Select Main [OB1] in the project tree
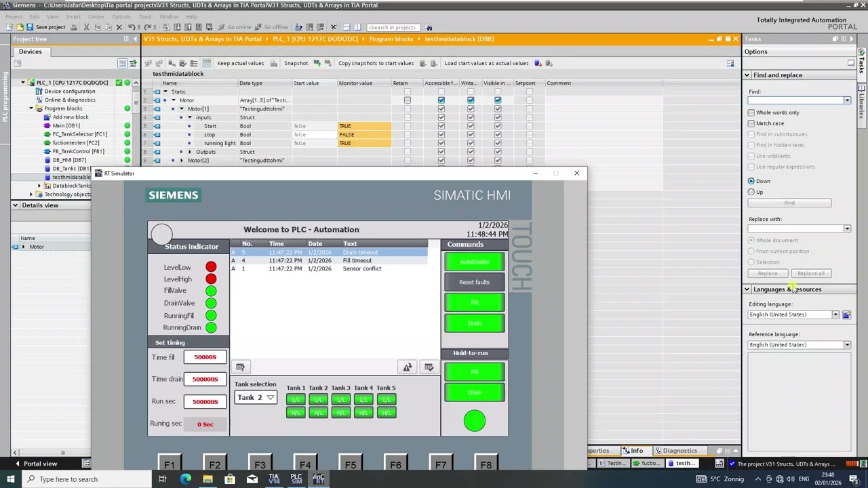Screen dimensions: 868x488 (x=66, y=125)
